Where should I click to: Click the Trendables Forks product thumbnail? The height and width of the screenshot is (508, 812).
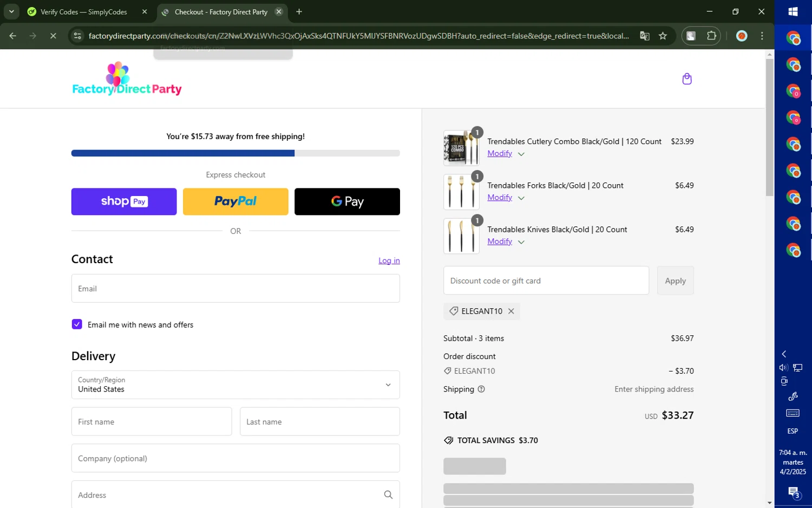(x=461, y=192)
